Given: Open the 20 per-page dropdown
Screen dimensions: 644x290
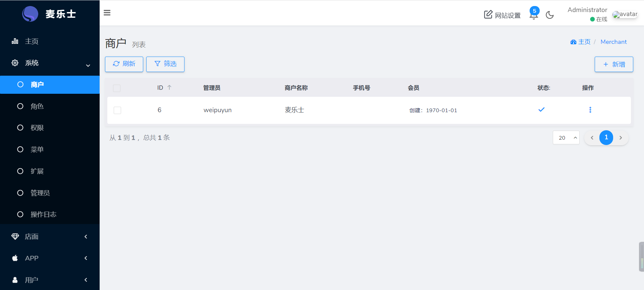Looking at the screenshot, I should [x=566, y=138].
